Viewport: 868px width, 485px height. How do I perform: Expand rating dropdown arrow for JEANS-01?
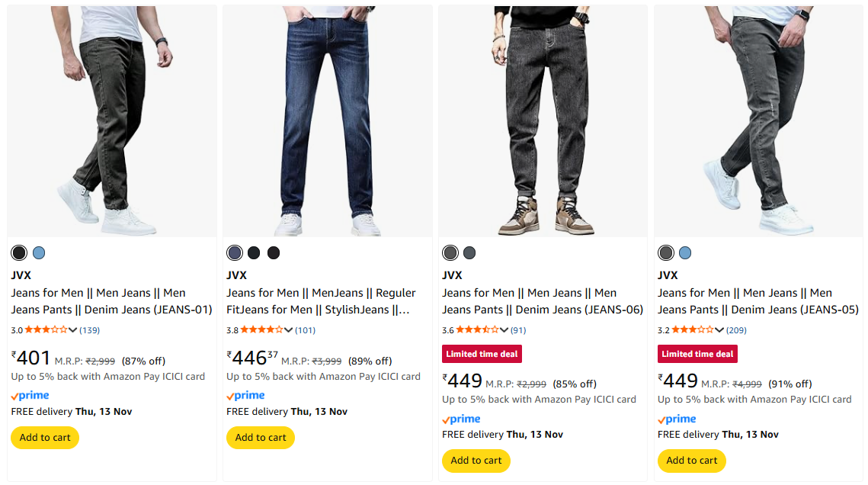click(x=73, y=330)
